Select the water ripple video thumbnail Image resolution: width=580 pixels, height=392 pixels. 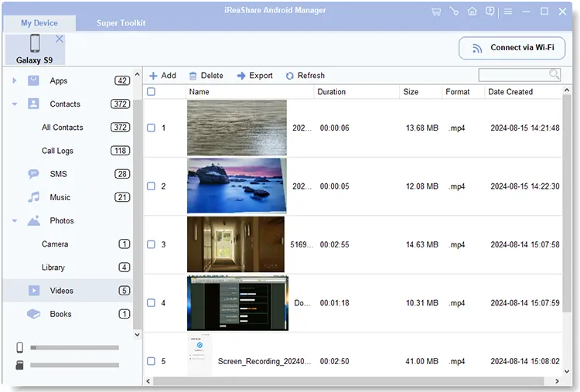click(x=237, y=128)
